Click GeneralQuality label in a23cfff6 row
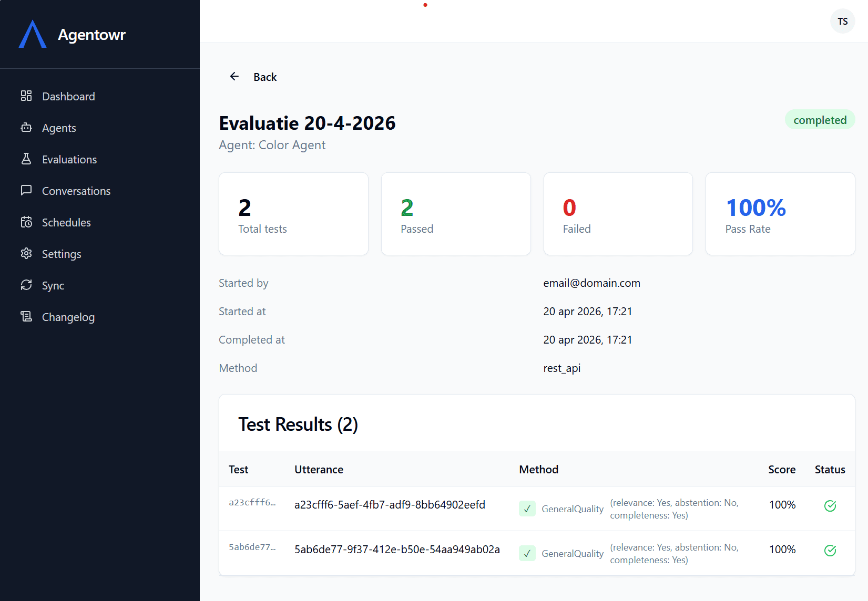 point(573,509)
